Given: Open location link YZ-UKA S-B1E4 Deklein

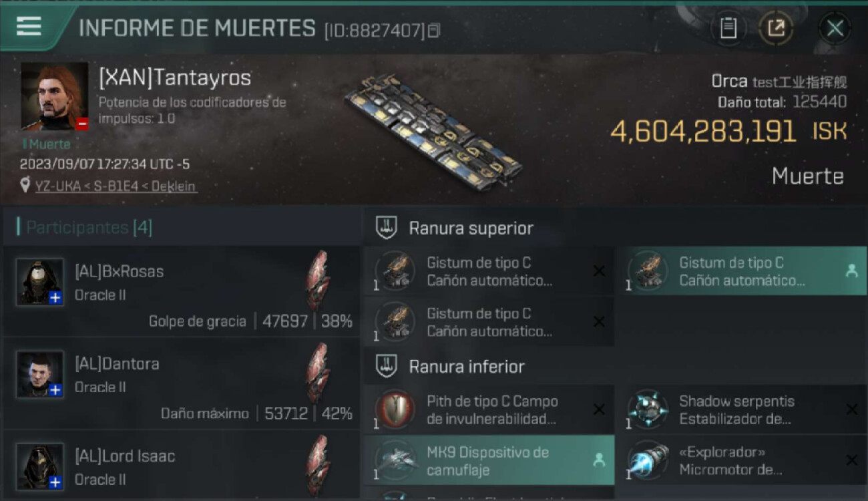Looking at the screenshot, I should pyautogui.click(x=116, y=186).
